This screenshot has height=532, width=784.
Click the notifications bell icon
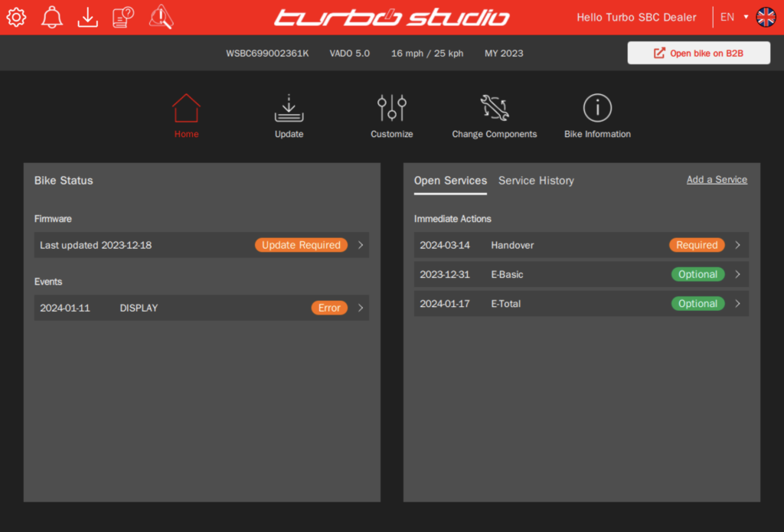(x=52, y=16)
